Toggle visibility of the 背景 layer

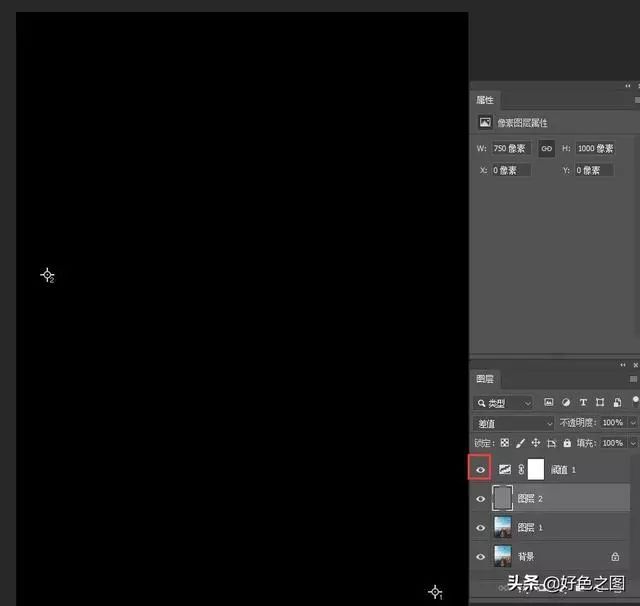tap(481, 556)
